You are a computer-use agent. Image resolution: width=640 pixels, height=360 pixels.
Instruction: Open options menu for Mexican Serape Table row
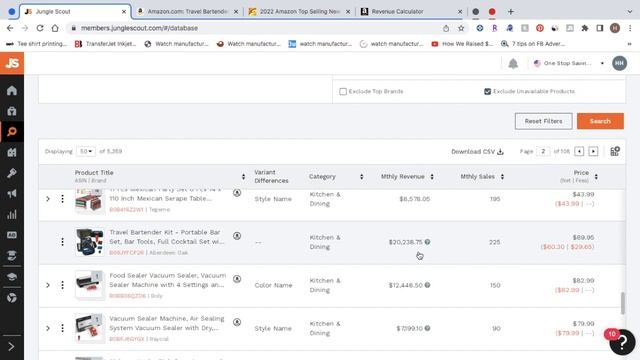(x=62, y=199)
